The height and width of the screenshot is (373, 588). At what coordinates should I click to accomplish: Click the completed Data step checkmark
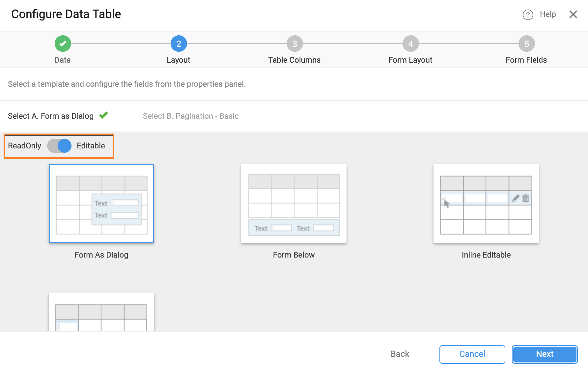(x=62, y=43)
